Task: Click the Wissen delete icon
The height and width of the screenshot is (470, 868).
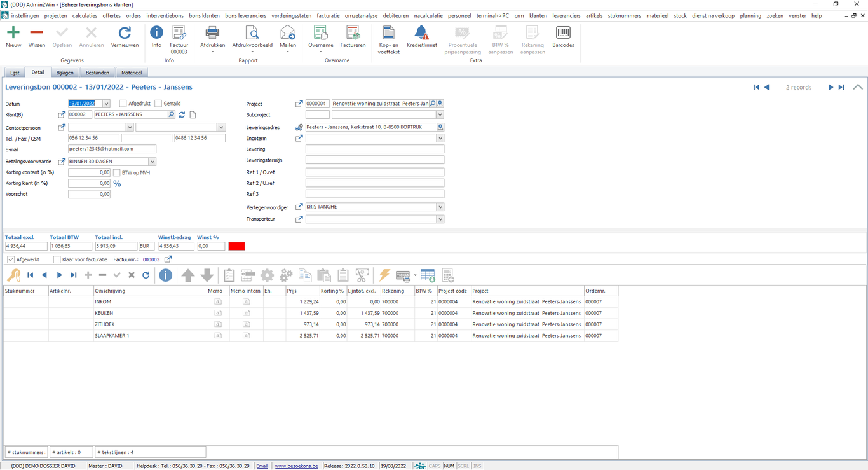Action: tap(36, 37)
